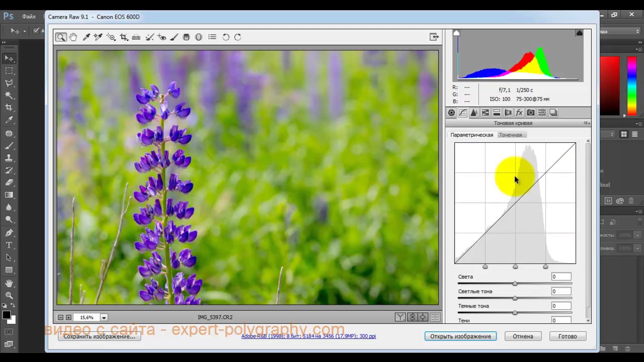This screenshot has height=362, width=644.
Task: Select the Hand tool in Camera Raw toolbar
Action: tap(73, 37)
